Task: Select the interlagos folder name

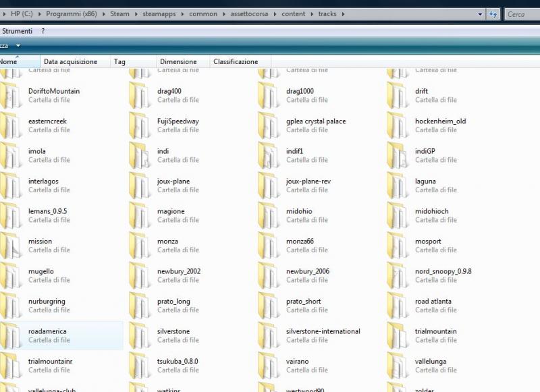Action: click(x=43, y=181)
